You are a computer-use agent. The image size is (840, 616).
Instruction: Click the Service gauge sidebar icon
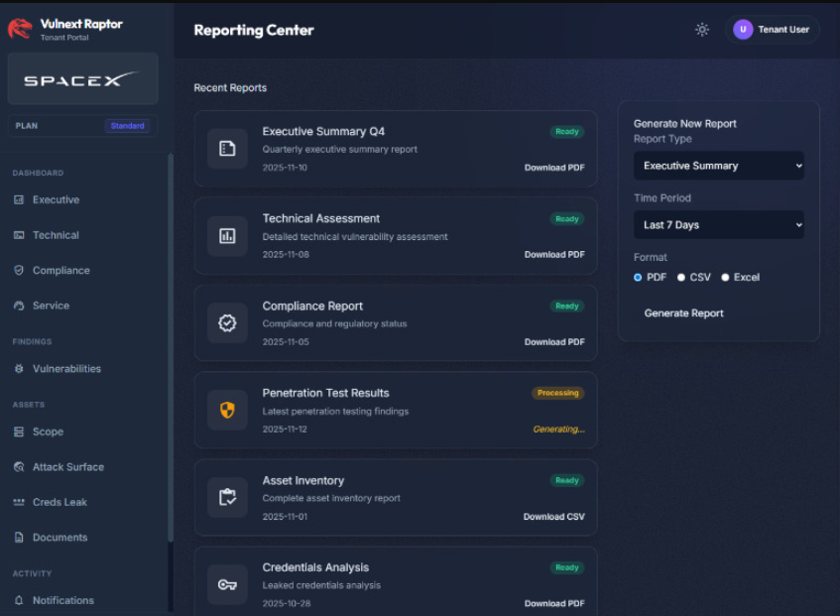[19, 306]
